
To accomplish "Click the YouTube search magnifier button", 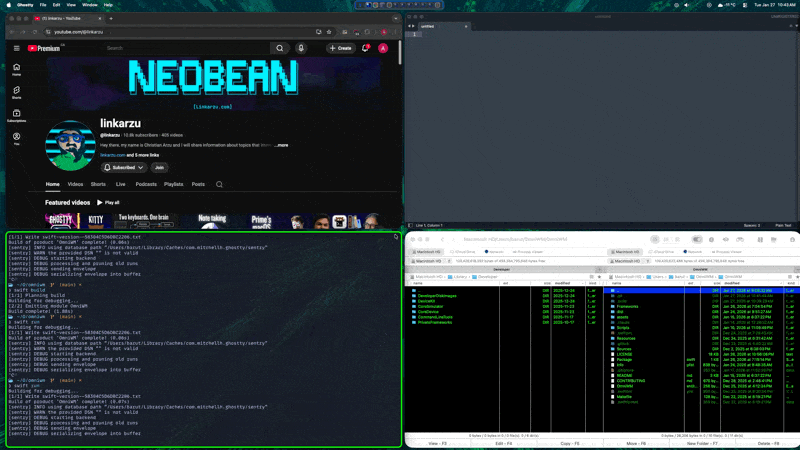I will tap(280, 48).
